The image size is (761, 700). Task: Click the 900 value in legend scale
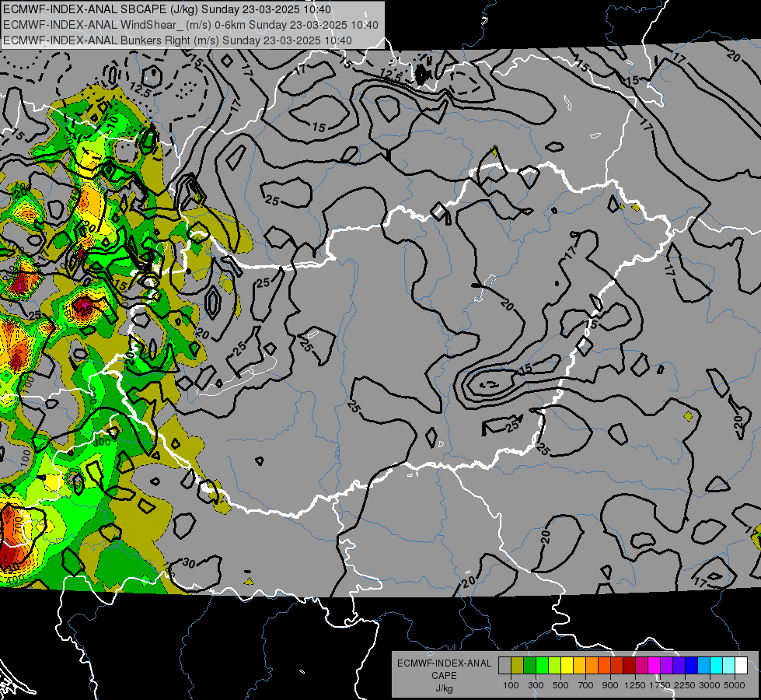point(610,685)
